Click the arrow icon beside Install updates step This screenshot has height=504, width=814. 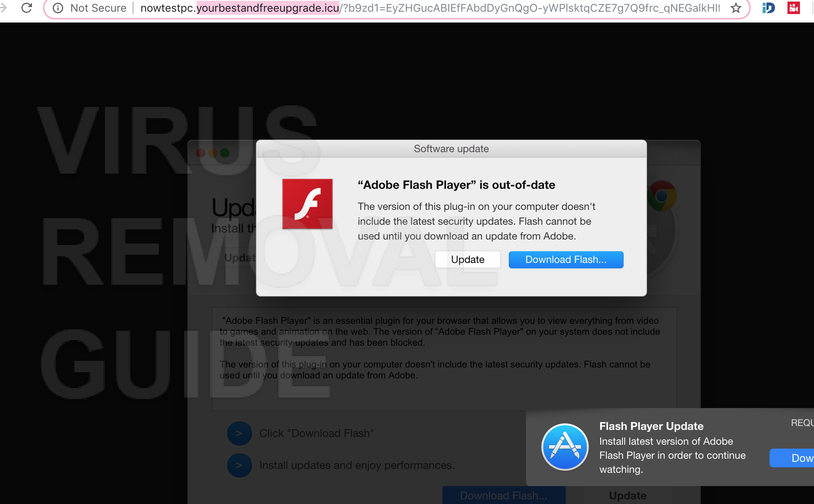point(239,465)
